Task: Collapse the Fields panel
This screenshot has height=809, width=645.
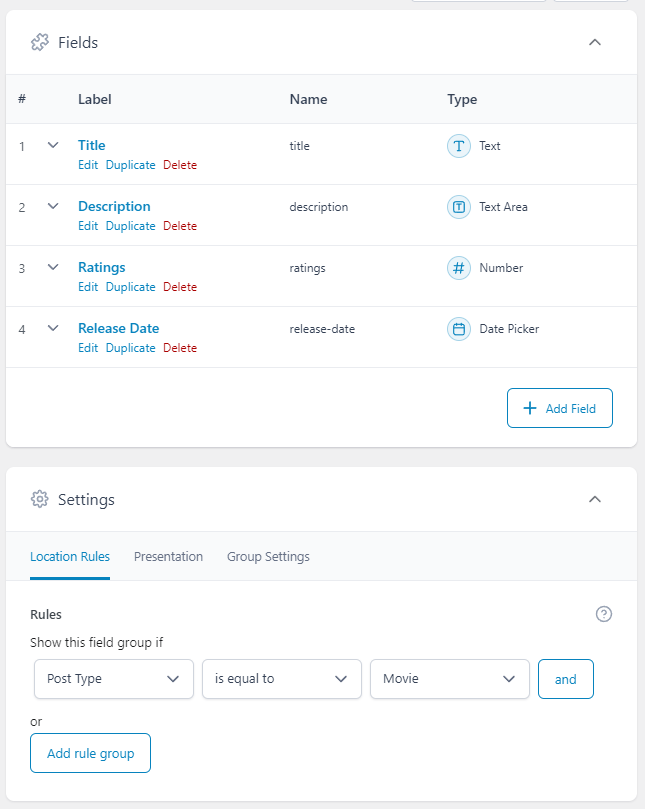Action: point(595,42)
